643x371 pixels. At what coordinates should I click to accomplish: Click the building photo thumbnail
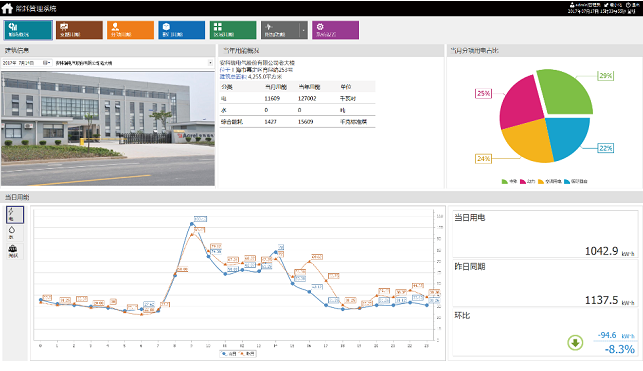[x=108, y=129]
